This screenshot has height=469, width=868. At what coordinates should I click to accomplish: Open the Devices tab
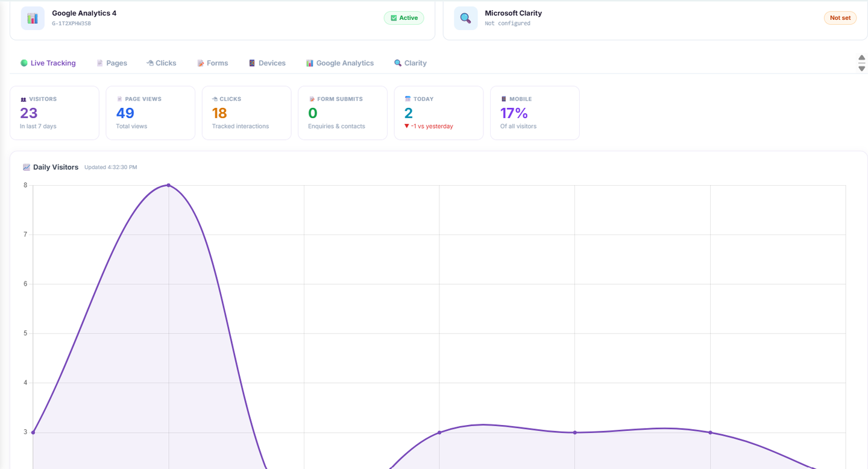pyautogui.click(x=267, y=63)
